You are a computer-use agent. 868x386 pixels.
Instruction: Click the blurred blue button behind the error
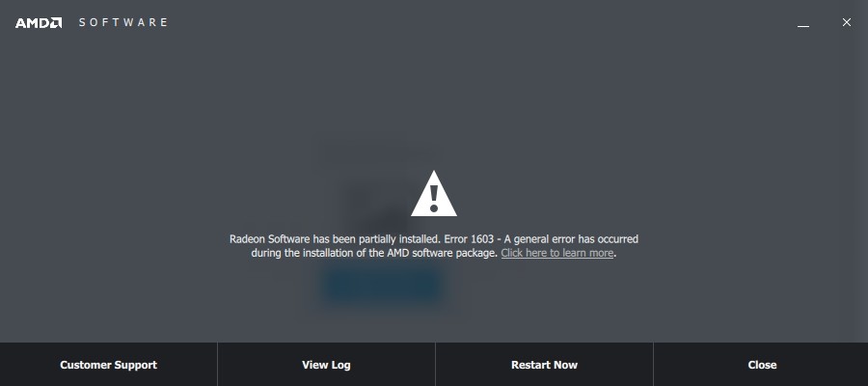pos(382,286)
